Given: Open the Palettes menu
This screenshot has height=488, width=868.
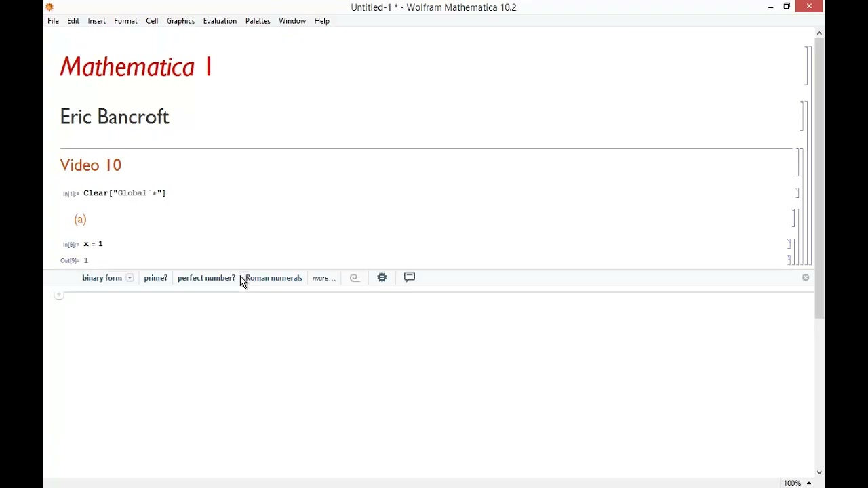Looking at the screenshot, I should point(258,21).
